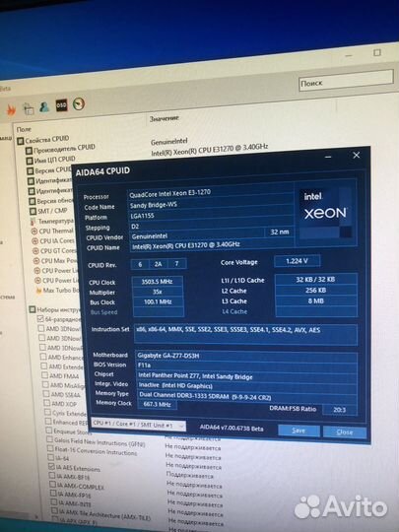Image resolution: width=399 pixels, height=532 pixels.
Task: Open the green gauge toolbar icon
Action: point(79,103)
